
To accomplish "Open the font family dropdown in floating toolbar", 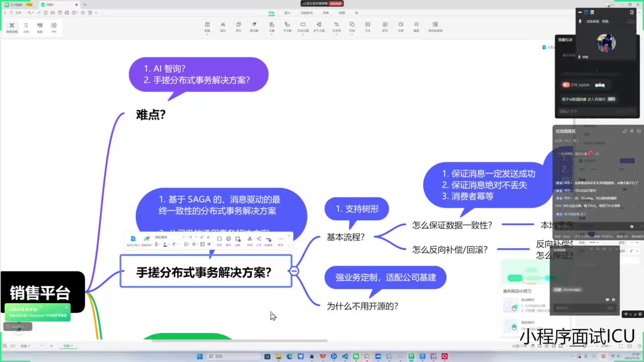I will 169,237.
